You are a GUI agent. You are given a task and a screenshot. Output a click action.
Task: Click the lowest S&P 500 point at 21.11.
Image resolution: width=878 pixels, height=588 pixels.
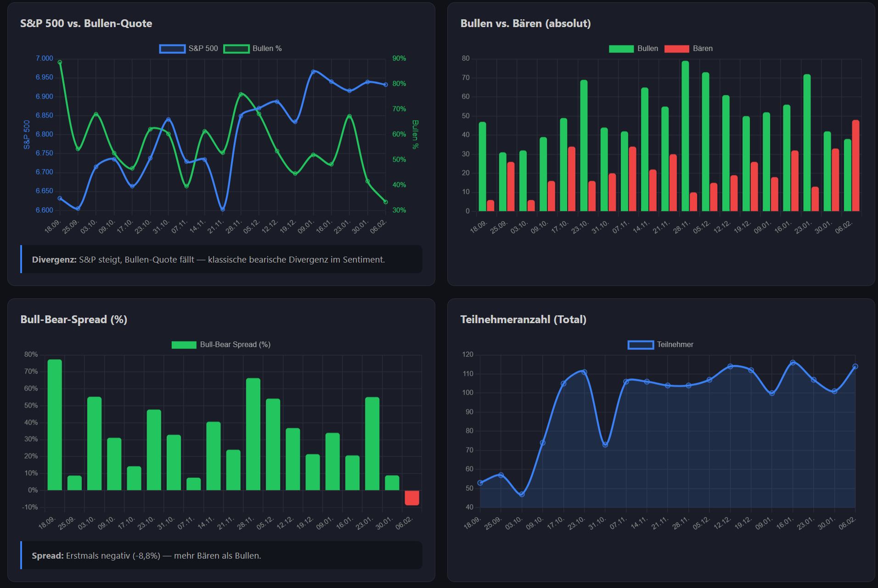[223, 209]
